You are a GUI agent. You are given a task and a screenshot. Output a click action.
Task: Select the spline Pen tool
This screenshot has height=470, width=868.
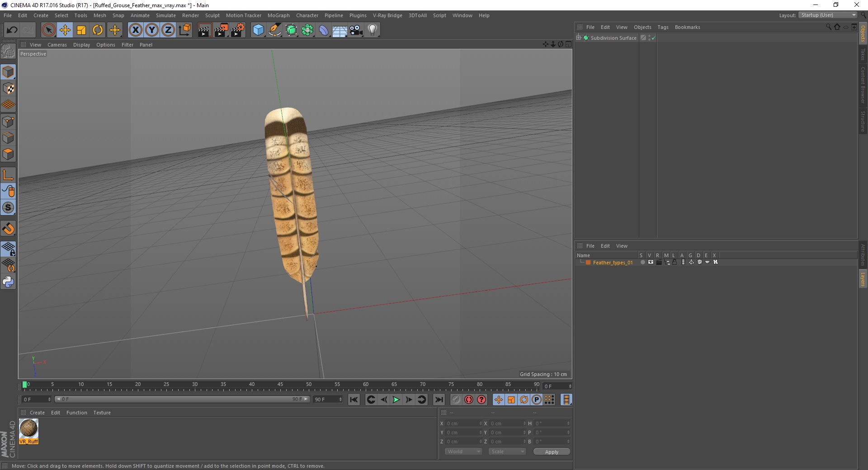click(x=274, y=30)
